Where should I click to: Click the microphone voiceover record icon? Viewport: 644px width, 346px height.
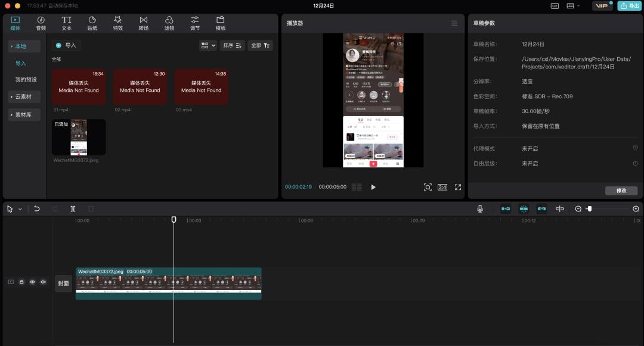tap(480, 209)
